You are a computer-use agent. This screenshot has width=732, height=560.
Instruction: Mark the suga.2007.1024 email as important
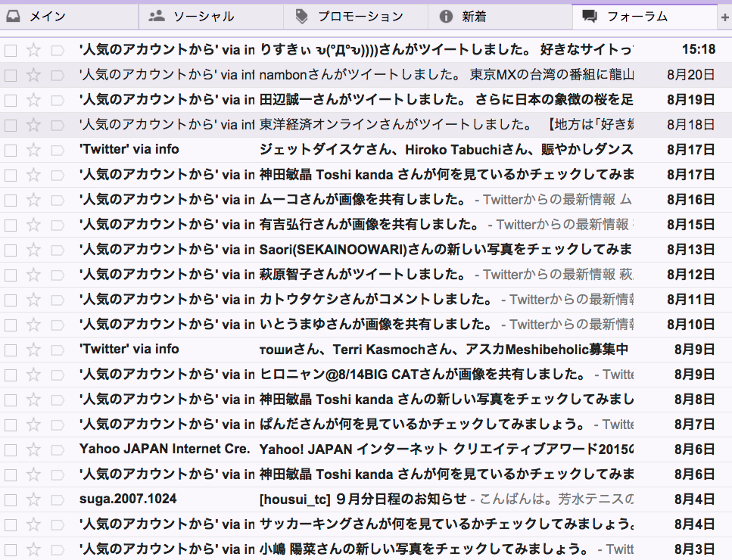click(58, 499)
